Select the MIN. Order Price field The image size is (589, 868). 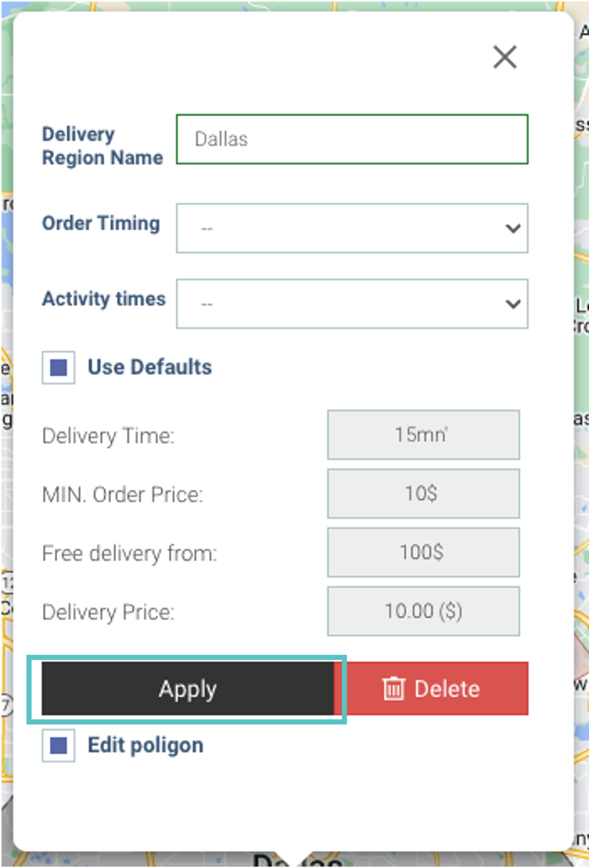pyautogui.click(x=423, y=494)
